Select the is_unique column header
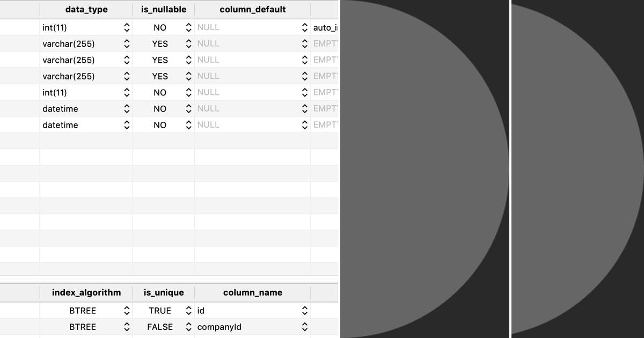644x338 pixels. [x=164, y=292]
